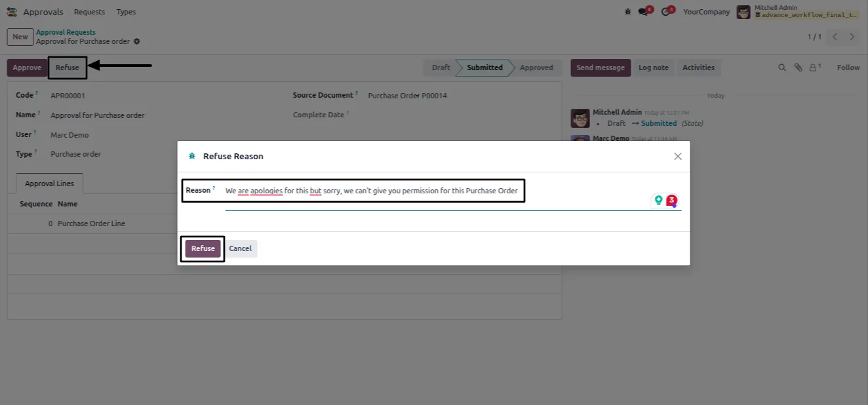Click the Follow button
Image resolution: width=868 pixels, height=405 pixels.
pos(848,67)
